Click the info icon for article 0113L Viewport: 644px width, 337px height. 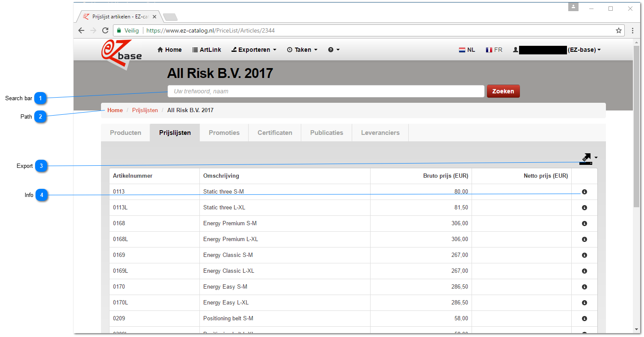(x=584, y=208)
